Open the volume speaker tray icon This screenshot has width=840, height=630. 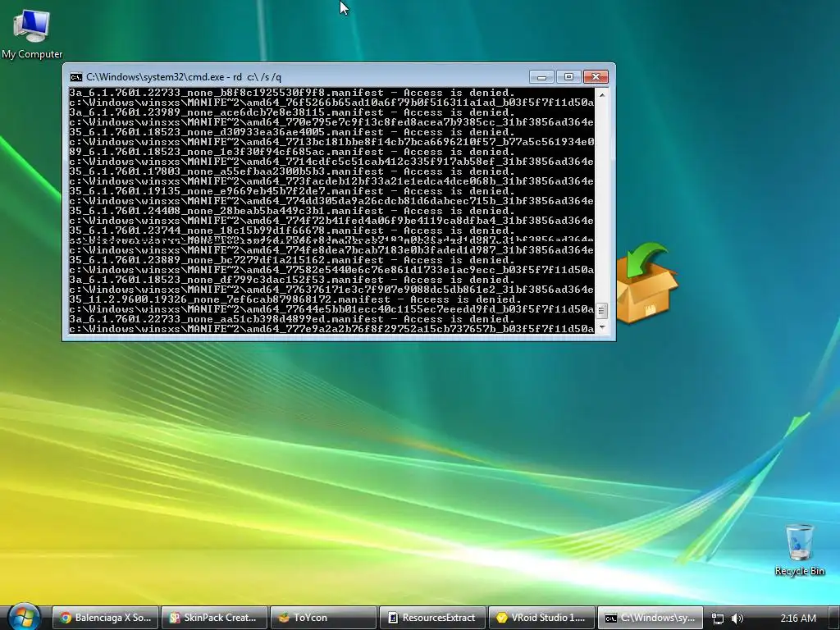click(x=737, y=619)
